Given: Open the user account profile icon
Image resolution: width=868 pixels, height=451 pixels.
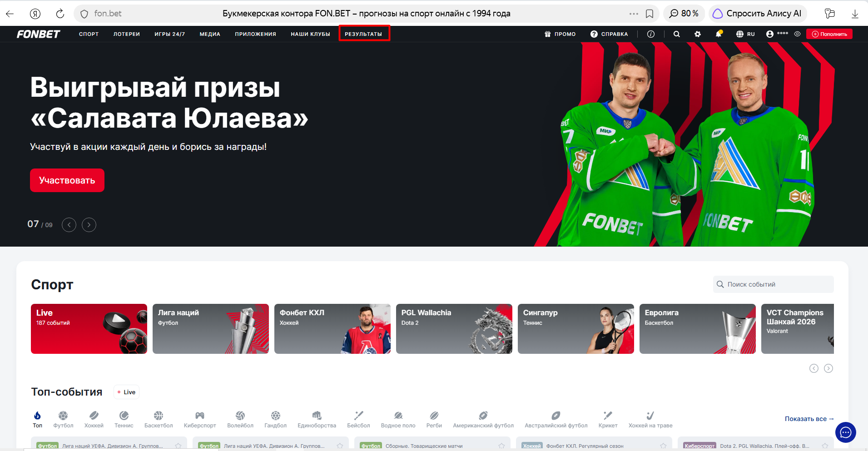Looking at the screenshot, I should [x=770, y=34].
